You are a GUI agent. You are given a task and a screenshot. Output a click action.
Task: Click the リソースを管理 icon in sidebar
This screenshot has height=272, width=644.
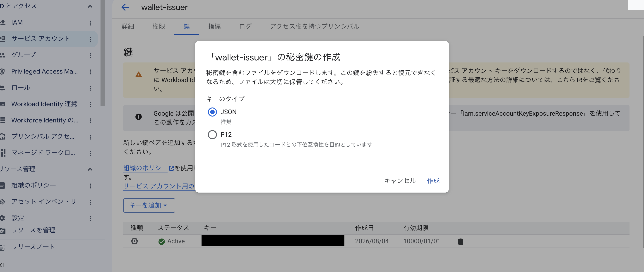2,231
